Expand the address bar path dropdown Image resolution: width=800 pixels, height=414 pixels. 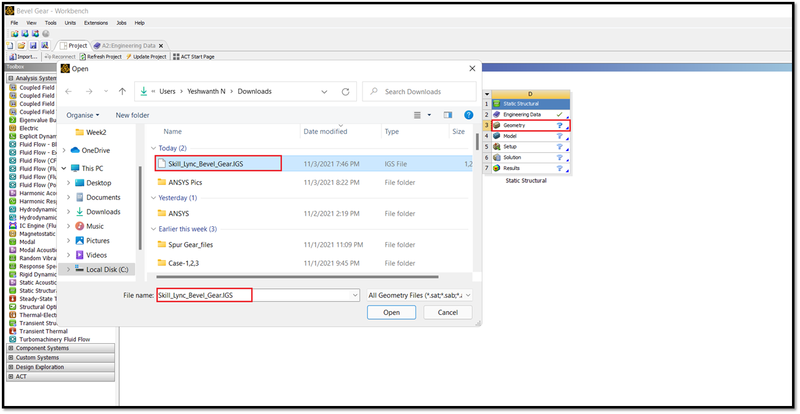point(324,92)
